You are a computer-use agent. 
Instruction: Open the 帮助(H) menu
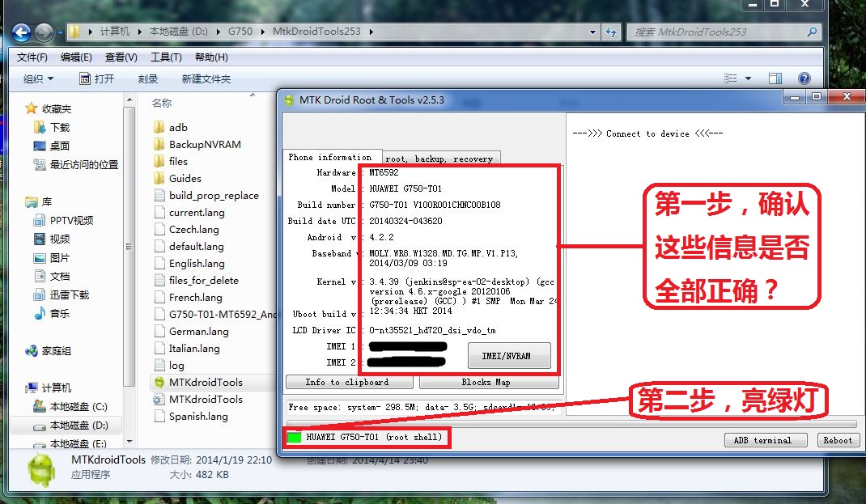pos(211,57)
